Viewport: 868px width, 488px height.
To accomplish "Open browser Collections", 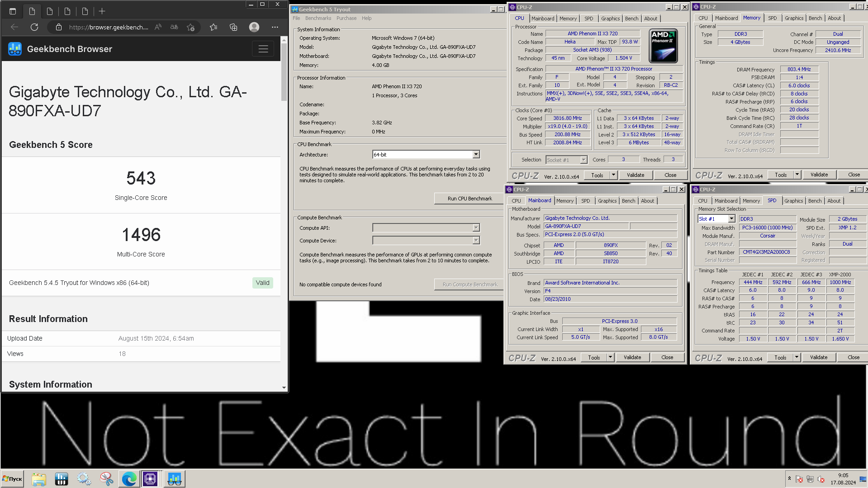I will tap(233, 27).
